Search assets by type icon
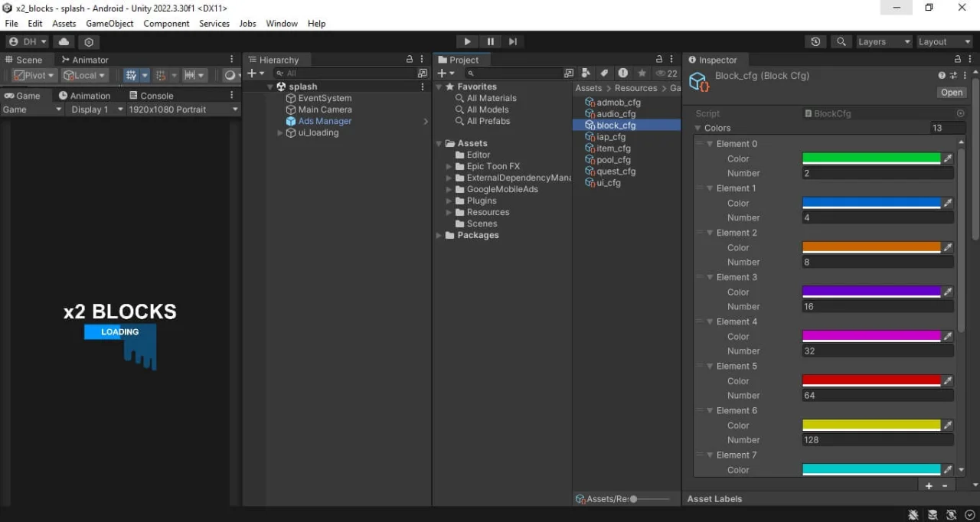980x522 pixels. (586, 73)
